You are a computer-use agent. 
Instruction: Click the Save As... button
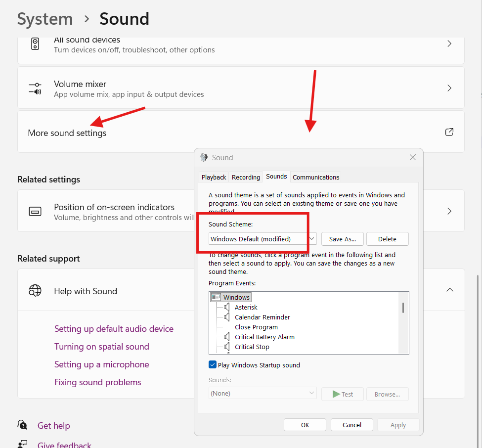(x=343, y=239)
